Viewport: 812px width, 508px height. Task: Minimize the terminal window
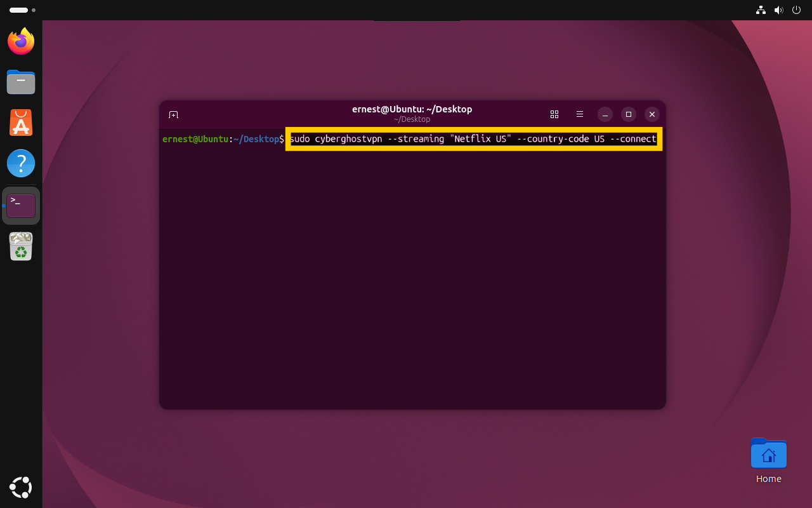(605, 114)
